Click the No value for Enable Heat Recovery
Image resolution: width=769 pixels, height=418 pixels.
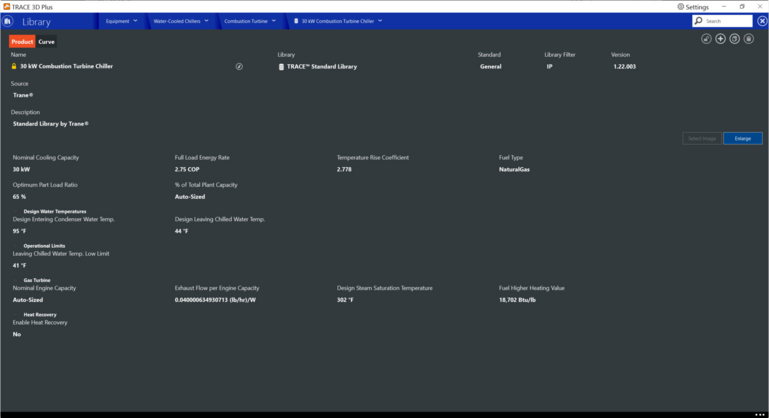coord(17,334)
